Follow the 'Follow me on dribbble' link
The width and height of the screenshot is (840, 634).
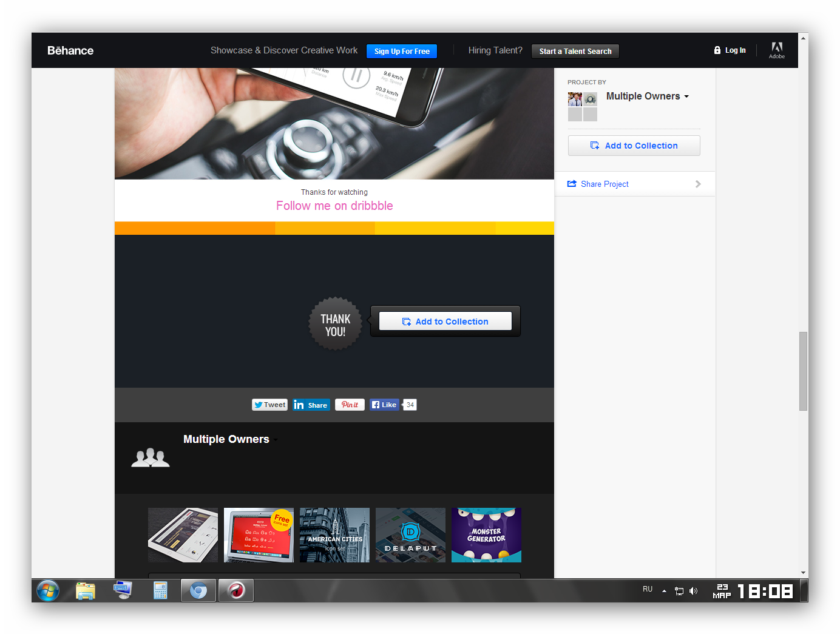pos(334,206)
